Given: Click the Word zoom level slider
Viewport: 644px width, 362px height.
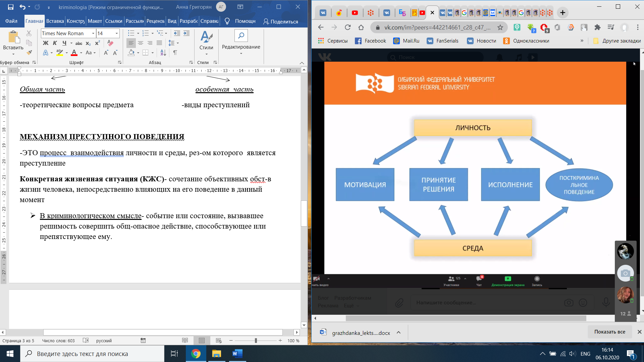Looking at the screenshot, I should [256, 341].
